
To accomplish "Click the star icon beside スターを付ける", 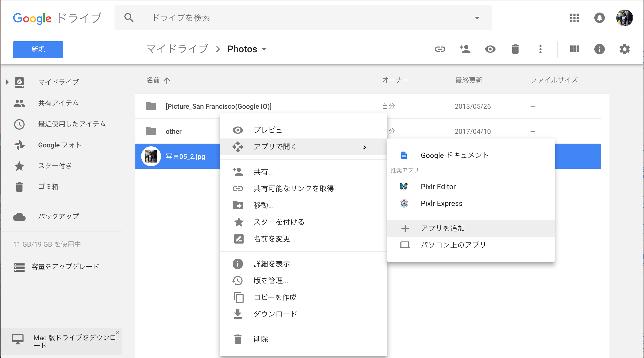I will point(239,222).
